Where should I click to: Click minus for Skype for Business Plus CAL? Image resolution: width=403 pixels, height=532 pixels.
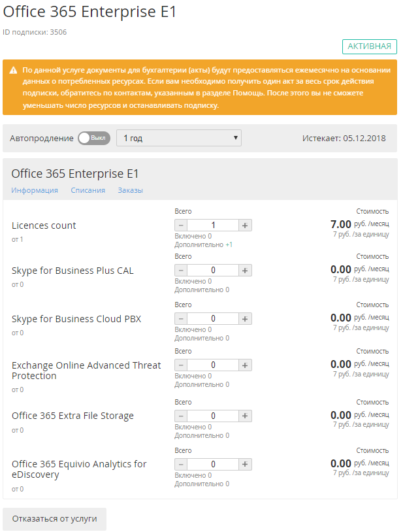[x=181, y=271]
